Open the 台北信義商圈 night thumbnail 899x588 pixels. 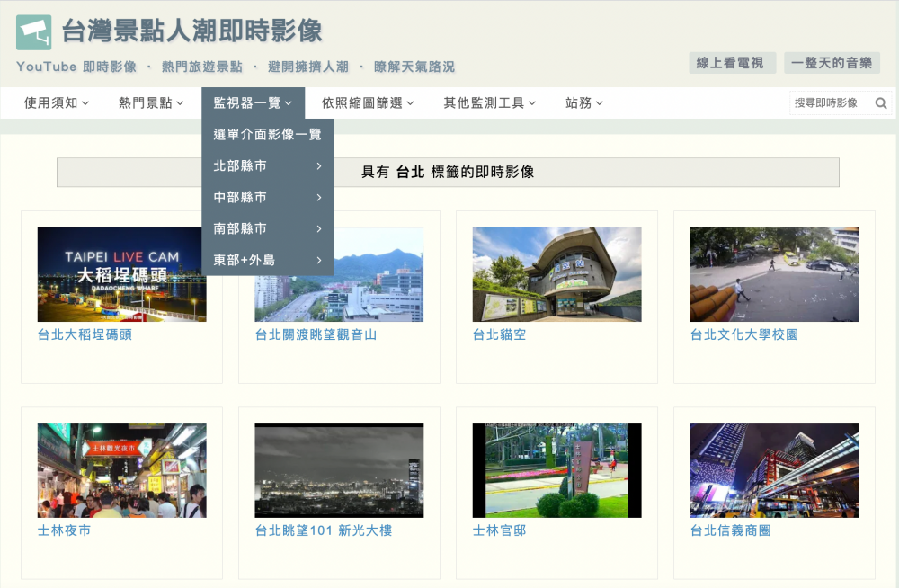(x=774, y=470)
